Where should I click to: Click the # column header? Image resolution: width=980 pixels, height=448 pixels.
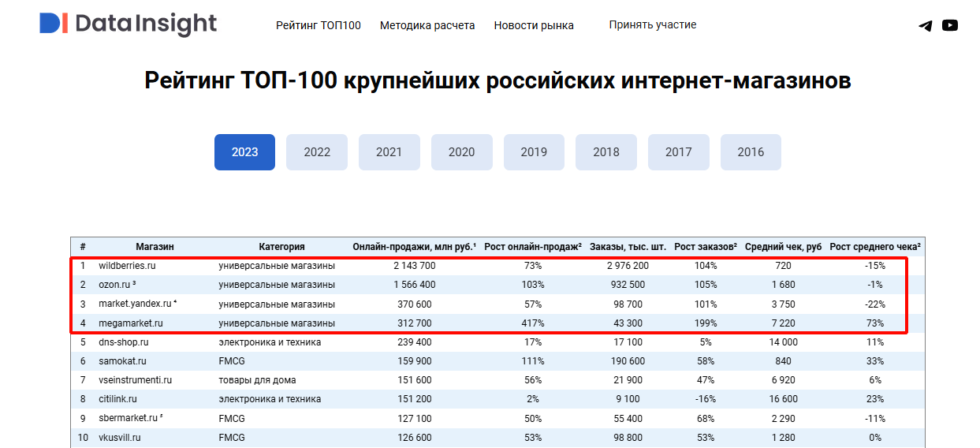(83, 247)
